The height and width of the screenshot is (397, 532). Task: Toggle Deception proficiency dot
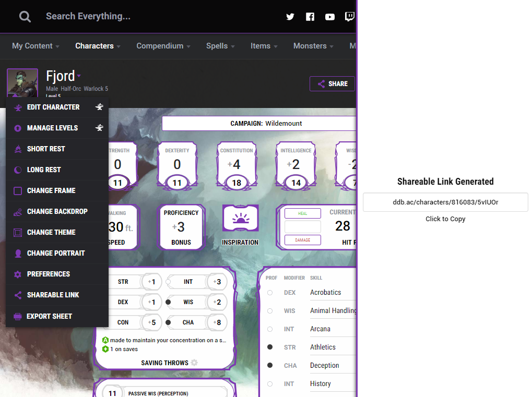pos(270,365)
